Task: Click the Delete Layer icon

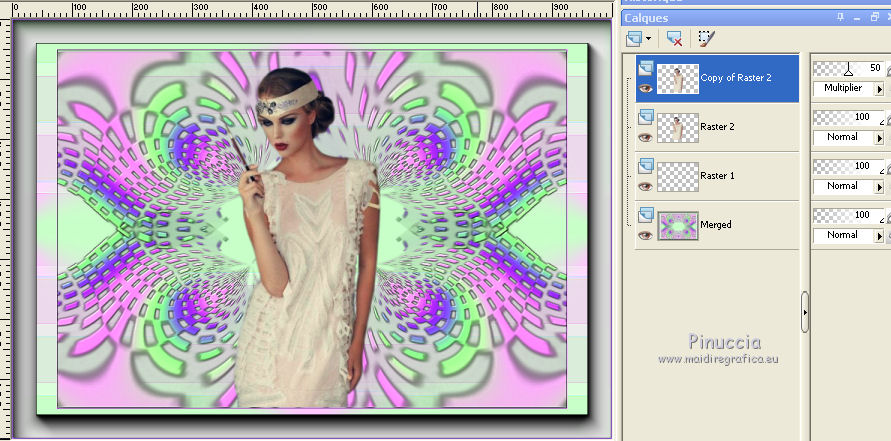Action: 675,39
